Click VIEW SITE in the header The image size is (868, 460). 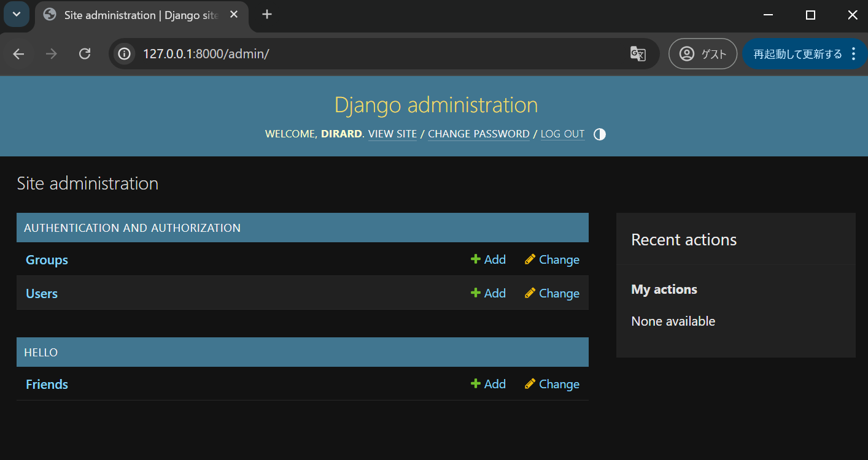[x=392, y=134]
